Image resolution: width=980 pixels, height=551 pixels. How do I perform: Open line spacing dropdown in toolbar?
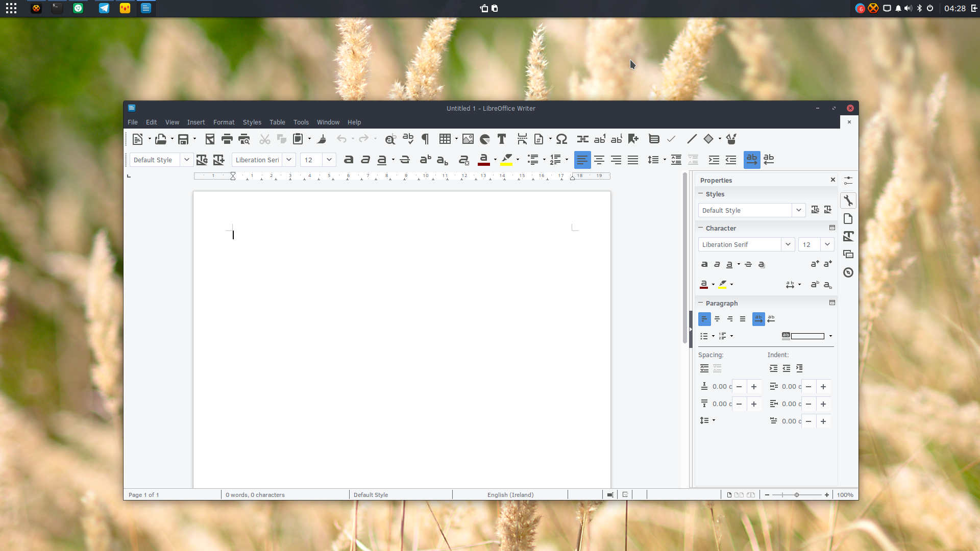click(665, 160)
